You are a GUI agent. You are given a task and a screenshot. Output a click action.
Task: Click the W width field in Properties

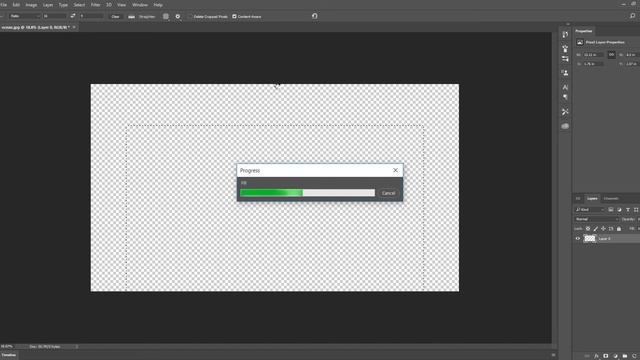[x=593, y=55]
